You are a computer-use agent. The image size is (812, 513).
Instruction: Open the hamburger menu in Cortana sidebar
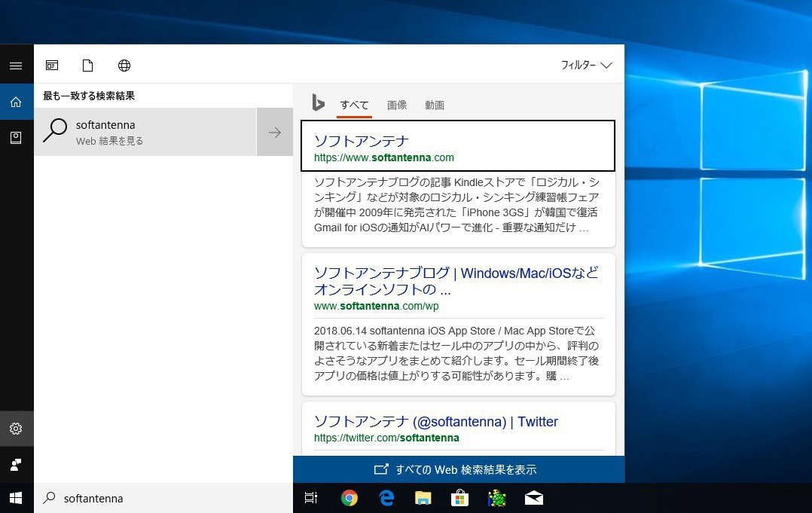click(16, 66)
